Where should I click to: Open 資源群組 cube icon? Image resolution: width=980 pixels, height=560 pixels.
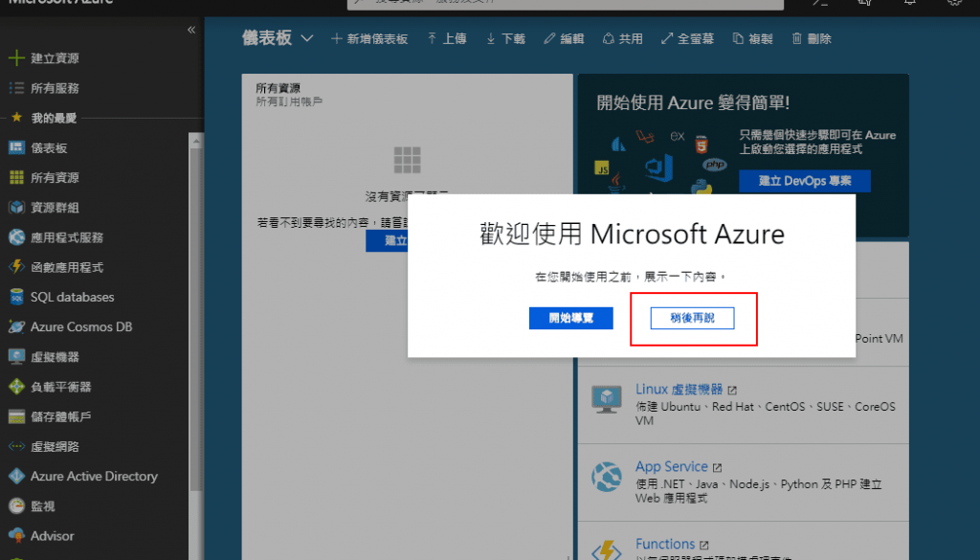[16, 208]
